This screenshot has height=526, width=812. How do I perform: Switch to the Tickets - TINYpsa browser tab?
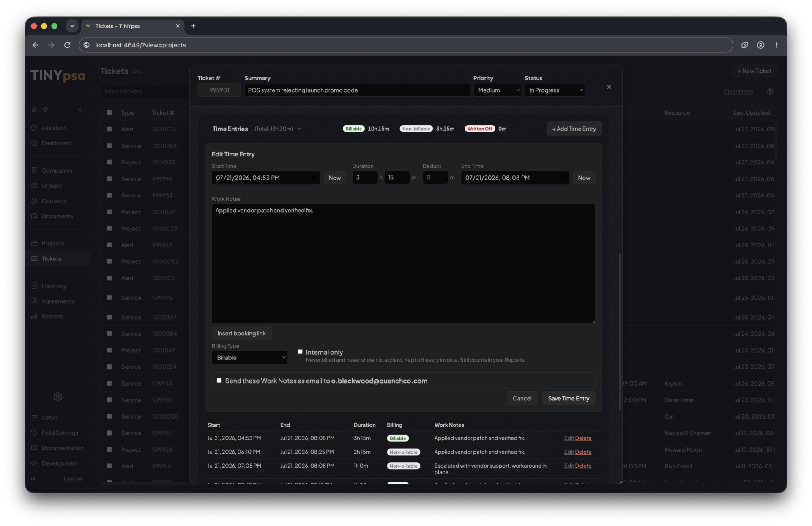tap(132, 26)
